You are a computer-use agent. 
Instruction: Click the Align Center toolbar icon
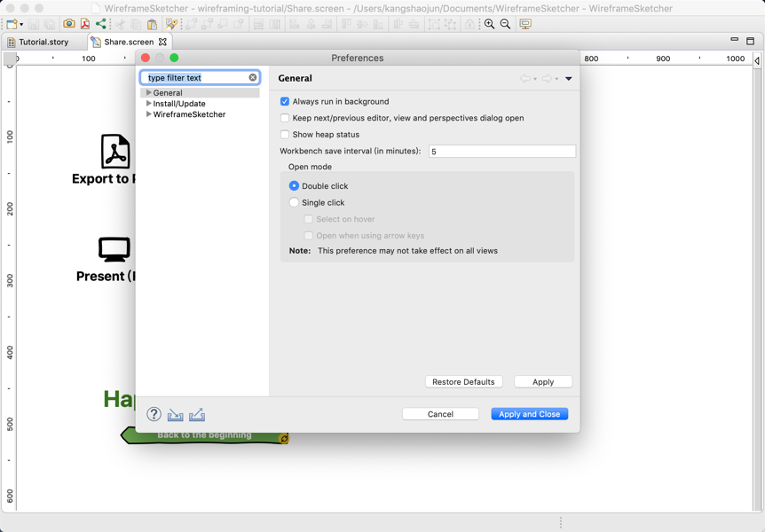click(311, 24)
